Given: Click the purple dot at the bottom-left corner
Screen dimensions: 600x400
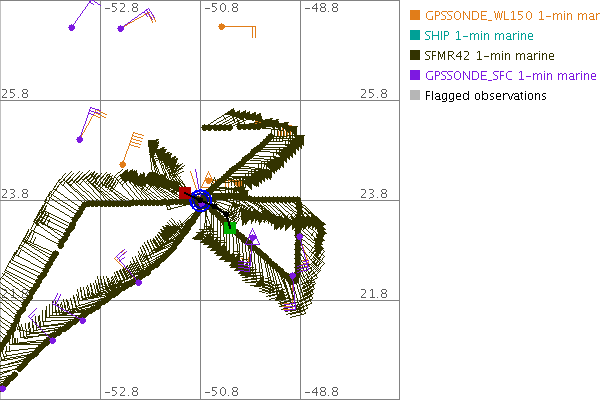Looking at the screenshot, I should coord(3,387).
